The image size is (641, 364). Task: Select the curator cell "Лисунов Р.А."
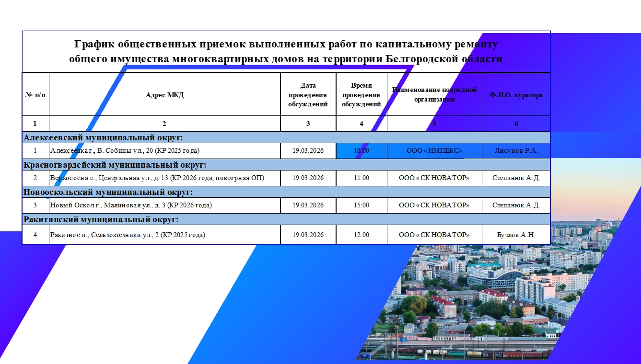tap(516, 150)
